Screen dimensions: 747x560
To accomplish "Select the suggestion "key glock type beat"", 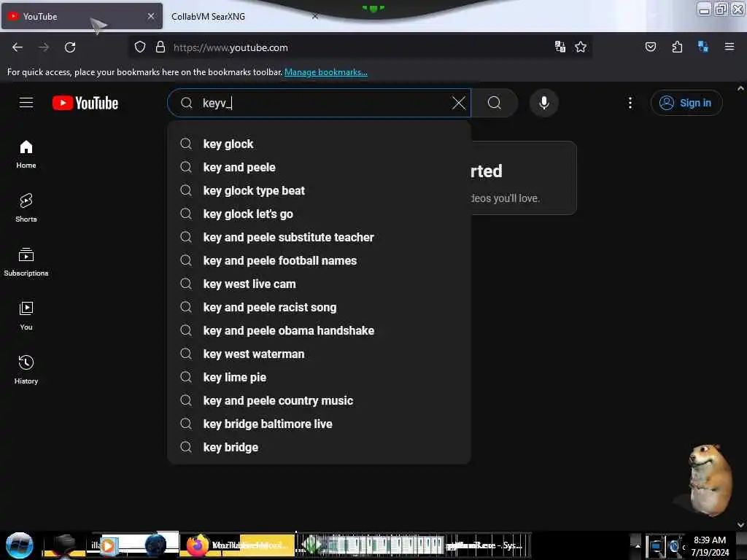I will [319, 190].
